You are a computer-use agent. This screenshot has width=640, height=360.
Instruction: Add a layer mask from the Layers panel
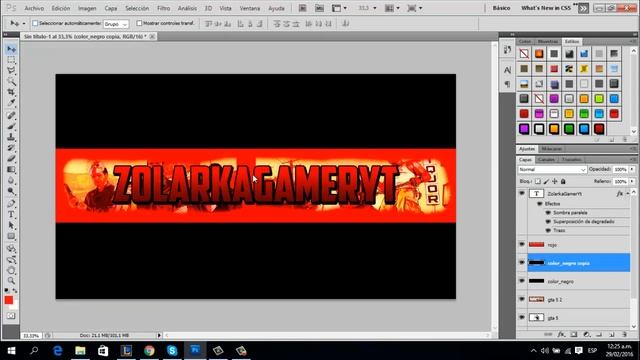click(574, 335)
